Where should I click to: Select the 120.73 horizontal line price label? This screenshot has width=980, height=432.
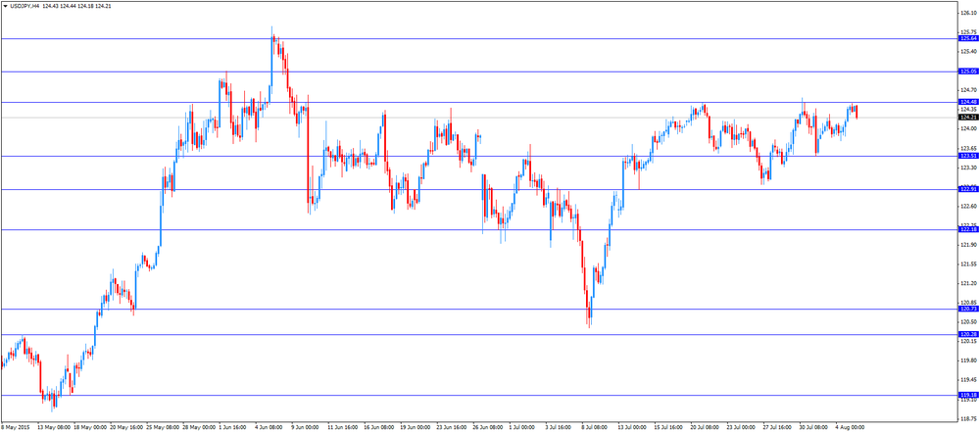(967, 309)
